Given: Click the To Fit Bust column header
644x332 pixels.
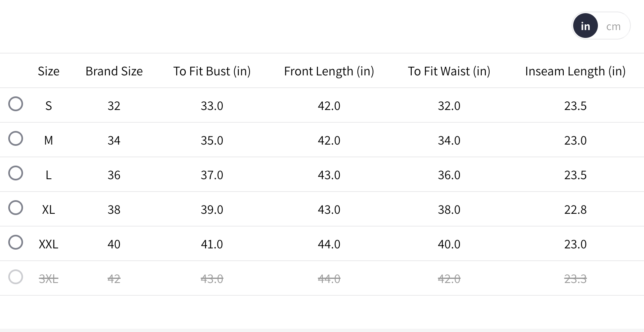Looking at the screenshot, I should [x=212, y=71].
